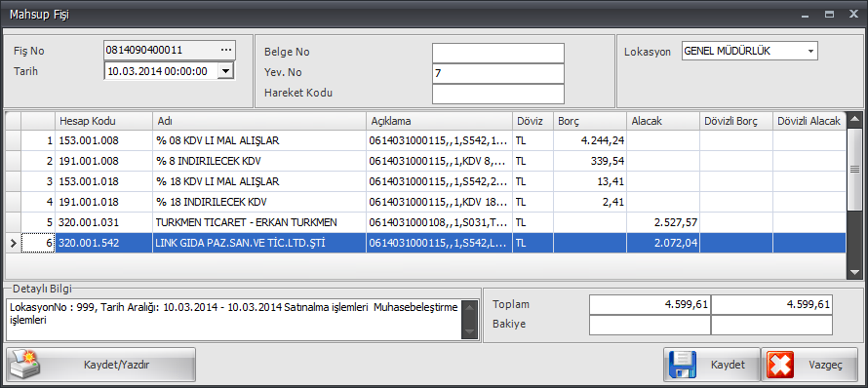
Task: Maximize the Mahsup Fişi window
Action: click(829, 15)
